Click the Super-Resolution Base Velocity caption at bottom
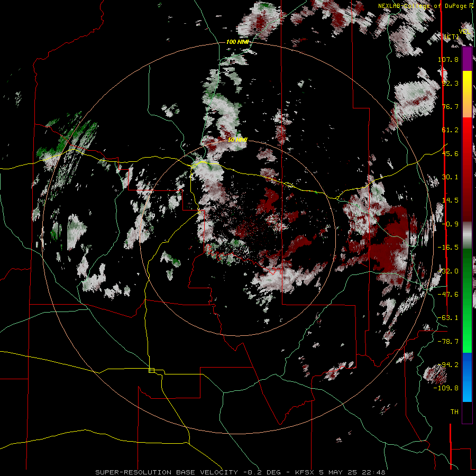 click(241, 472)
